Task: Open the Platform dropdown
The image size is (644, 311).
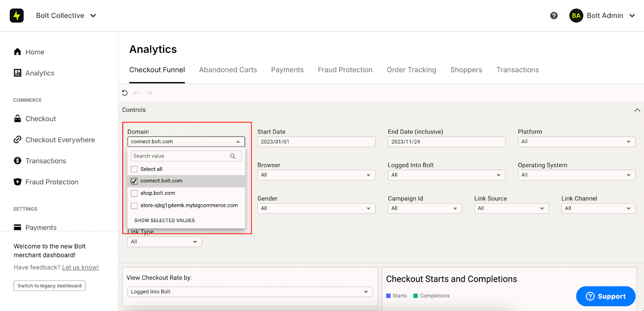Action: tap(576, 142)
